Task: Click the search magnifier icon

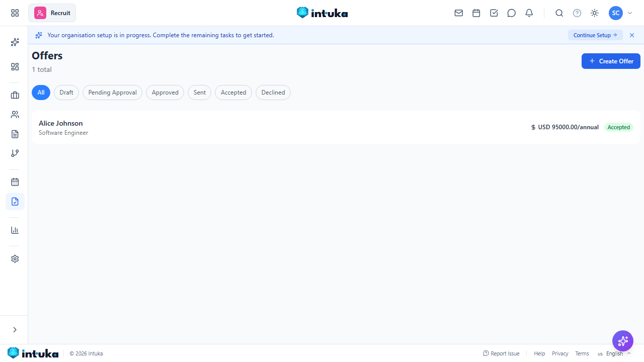Action: coord(559,13)
